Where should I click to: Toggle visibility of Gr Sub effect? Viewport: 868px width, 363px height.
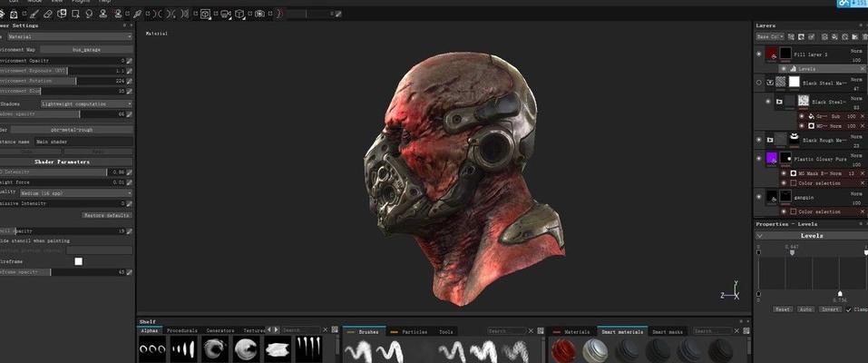802,116
